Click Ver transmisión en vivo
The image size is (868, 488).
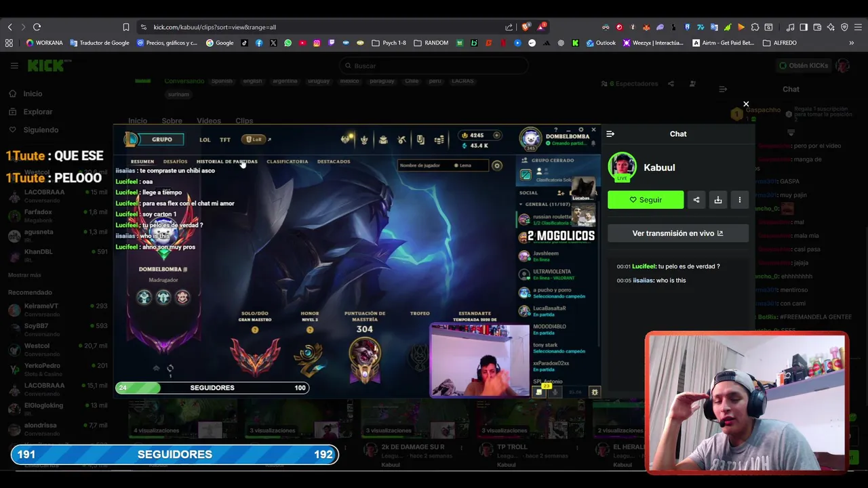[678, 233]
